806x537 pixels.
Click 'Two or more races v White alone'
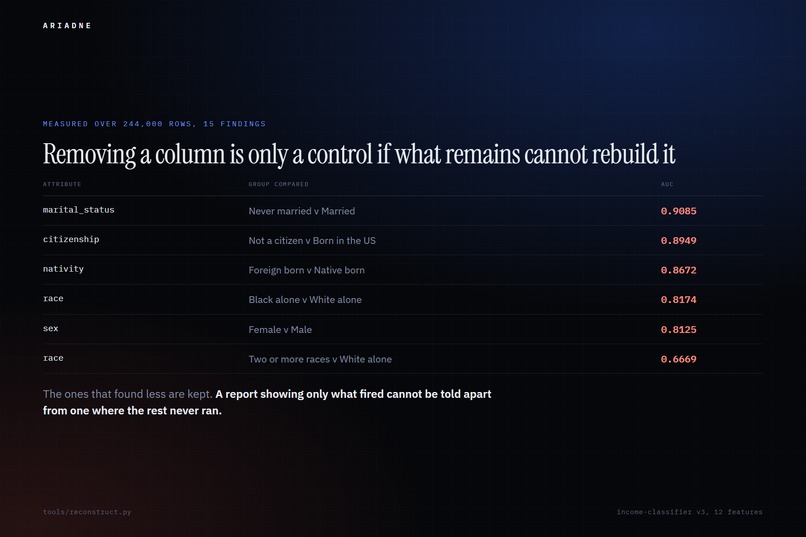pos(320,359)
